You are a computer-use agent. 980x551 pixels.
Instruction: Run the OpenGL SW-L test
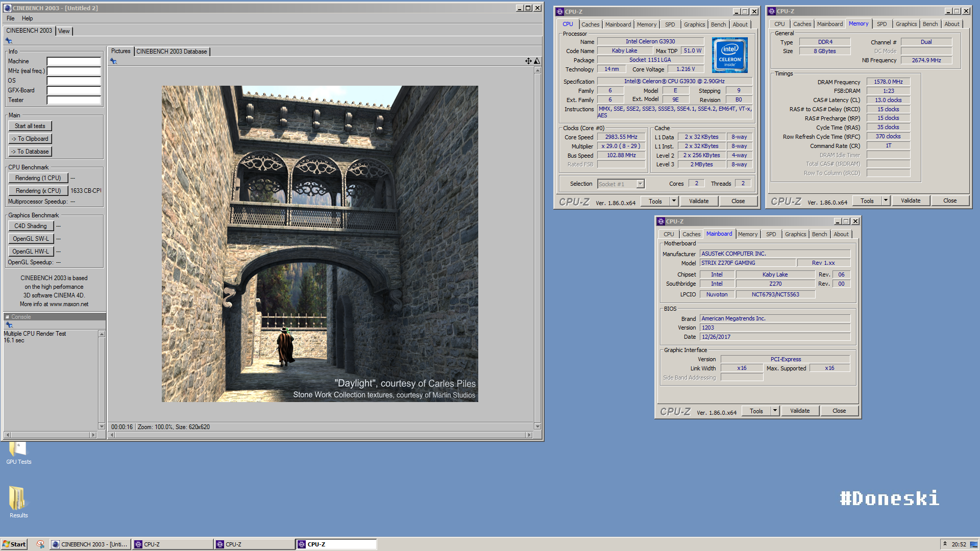[x=31, y=239]
